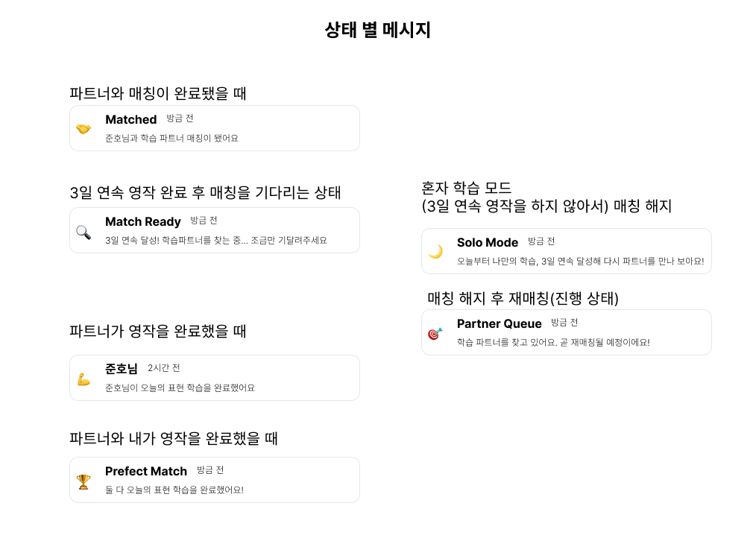The image size is (756, 538).
Task: Click the crescent moon icon on Solo Mode
Action: (x=435, y=252)
